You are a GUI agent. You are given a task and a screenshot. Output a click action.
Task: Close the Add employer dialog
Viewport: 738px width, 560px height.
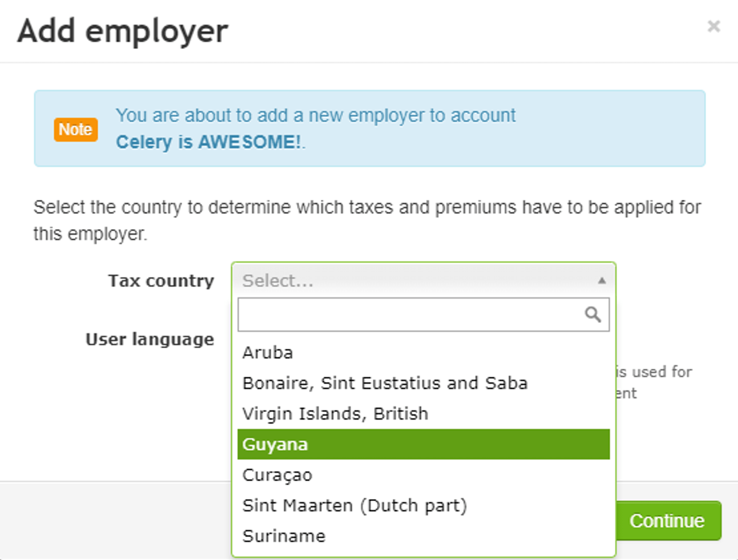[713, 26]
